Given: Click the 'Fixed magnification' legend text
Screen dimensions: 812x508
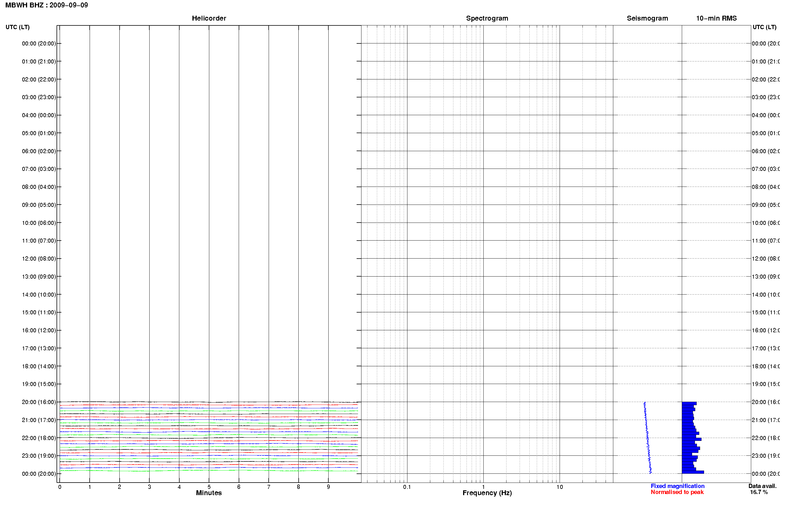Looking at the screenshot, I should click(x=678, y=486).
